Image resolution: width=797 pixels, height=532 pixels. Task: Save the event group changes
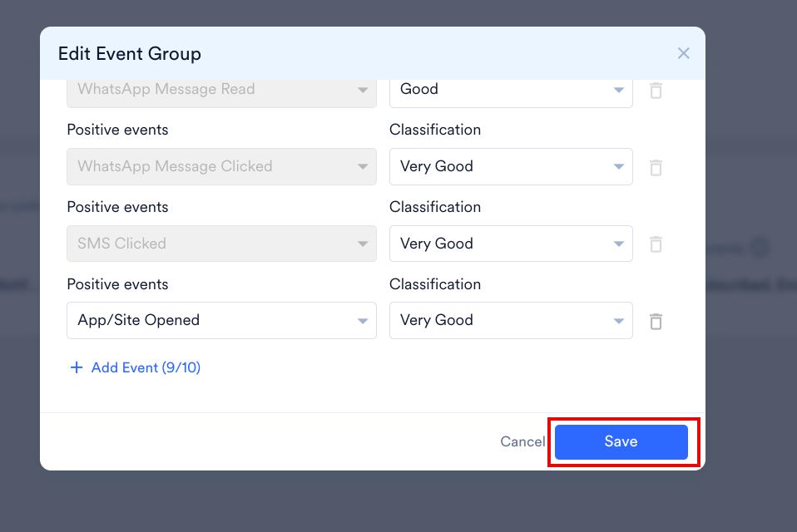[x=621, y=441]
